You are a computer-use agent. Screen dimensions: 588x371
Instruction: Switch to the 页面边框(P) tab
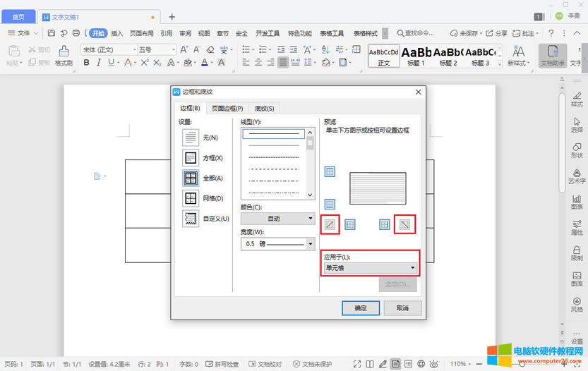pyautogui.click(x=227, y=108)
